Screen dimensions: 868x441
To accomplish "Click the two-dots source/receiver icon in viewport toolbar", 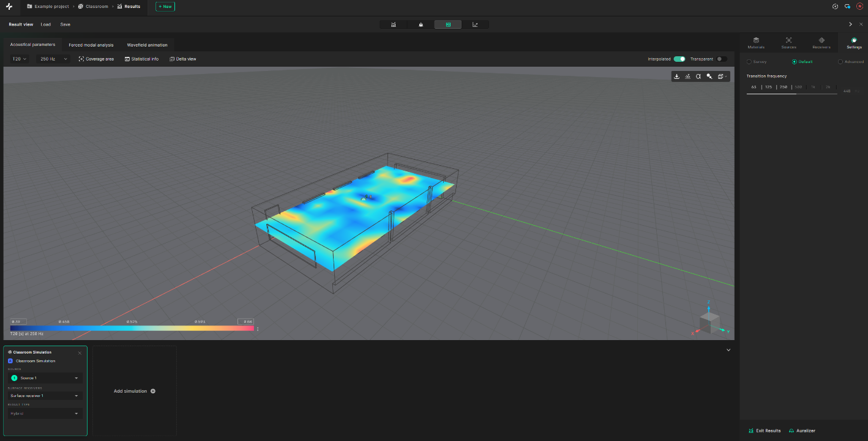I will tap(709, 76).
